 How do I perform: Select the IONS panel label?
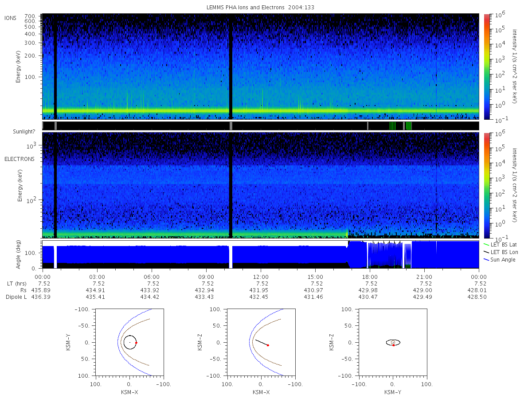pos(11,18)
